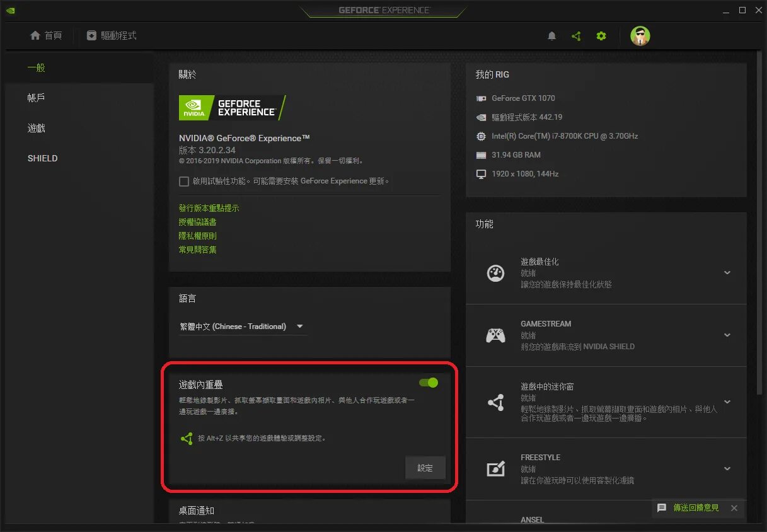Expand the FREESTYLE feature chevron
The width and height of the screenshot is (767, 532).
[x=727, y=469]
